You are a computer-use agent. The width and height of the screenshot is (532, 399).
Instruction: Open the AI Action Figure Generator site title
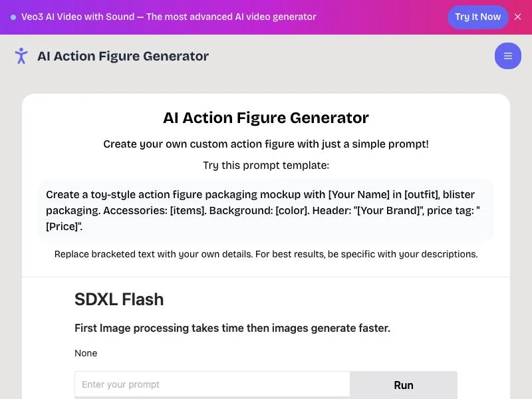pyautogui.click(x=123, y=56)
